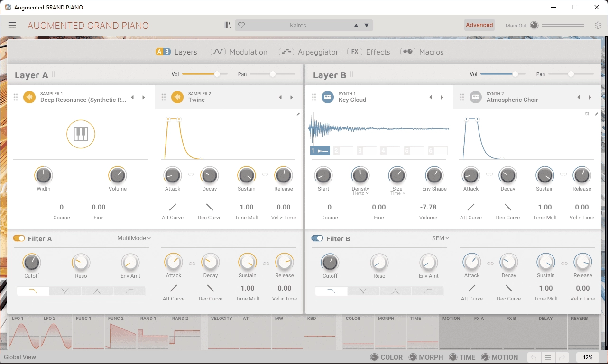Select Key Cloud sample slot 3
The height and width of the screenshot is (364, 608).
tap(367, 151)
